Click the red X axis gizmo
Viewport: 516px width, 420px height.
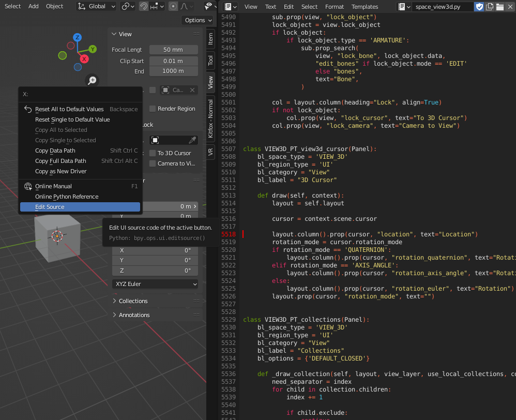[x=84, y=59]
